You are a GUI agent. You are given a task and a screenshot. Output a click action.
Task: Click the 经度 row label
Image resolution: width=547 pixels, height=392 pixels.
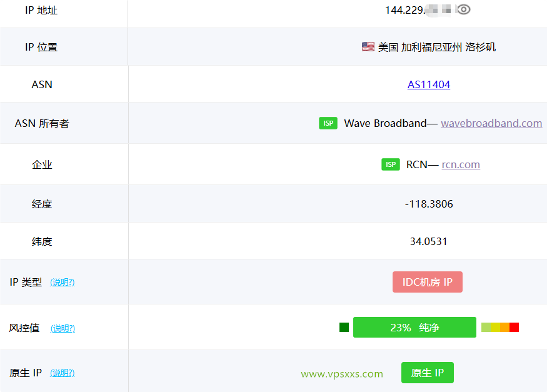click(x=42, y=204)
